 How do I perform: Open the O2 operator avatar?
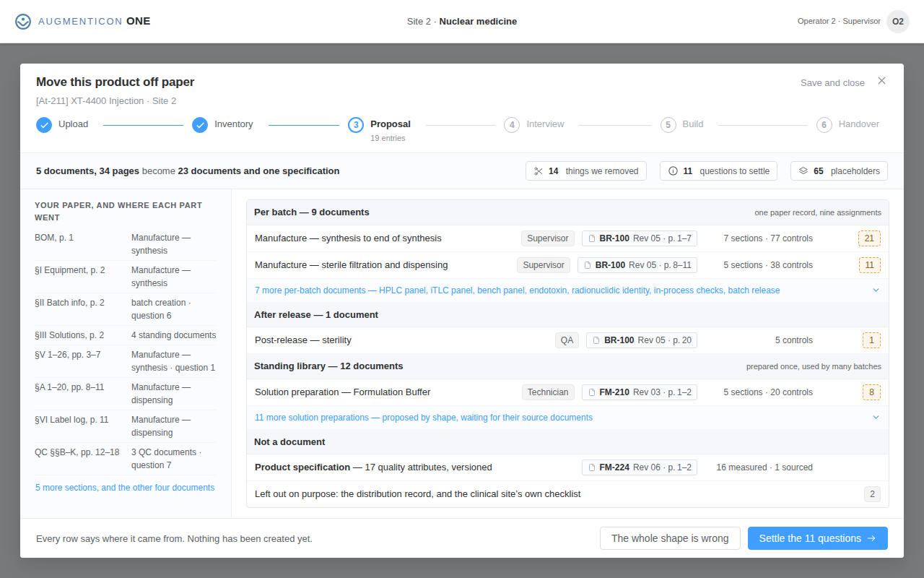click(898, 22)
